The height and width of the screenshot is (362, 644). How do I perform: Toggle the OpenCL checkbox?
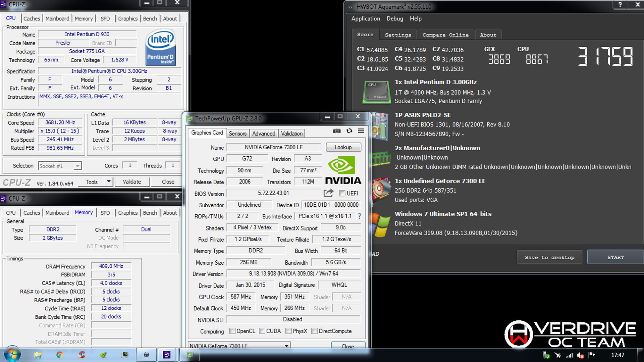click(x=232, y=331)
